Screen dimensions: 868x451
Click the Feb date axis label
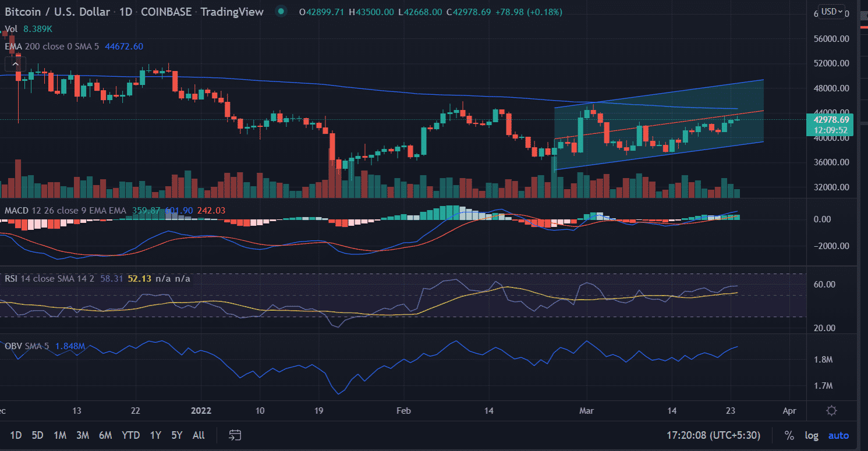[403, 411]
